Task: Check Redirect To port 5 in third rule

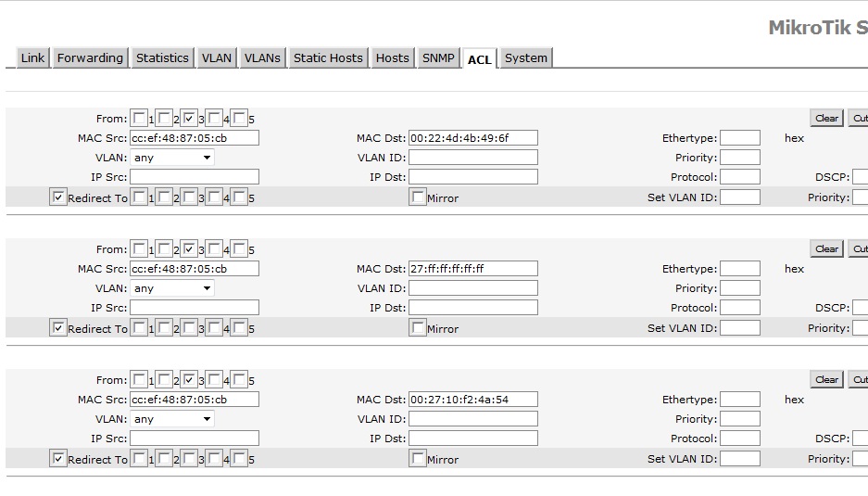Action: coord(239,459)
